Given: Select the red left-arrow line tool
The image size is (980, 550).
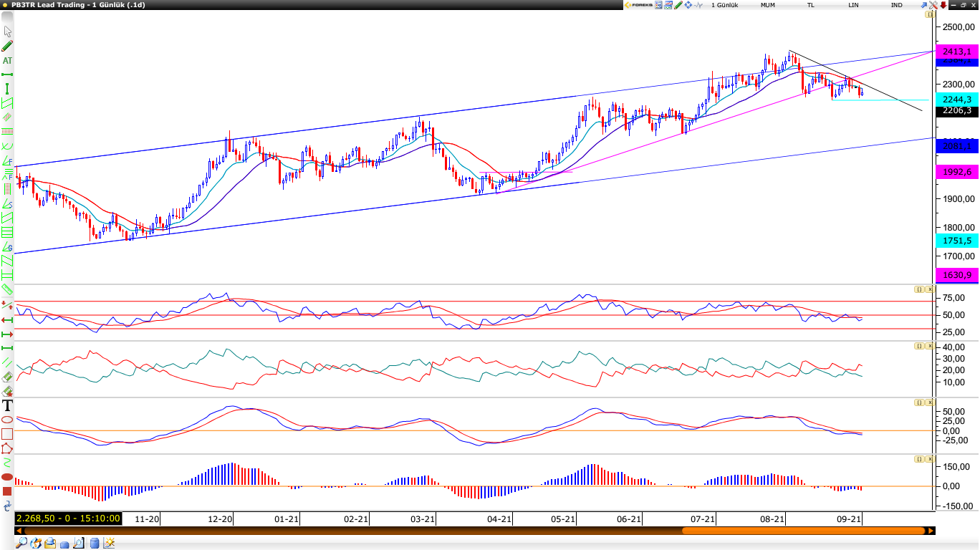Looking at the screenshot, I should (7, 319).
